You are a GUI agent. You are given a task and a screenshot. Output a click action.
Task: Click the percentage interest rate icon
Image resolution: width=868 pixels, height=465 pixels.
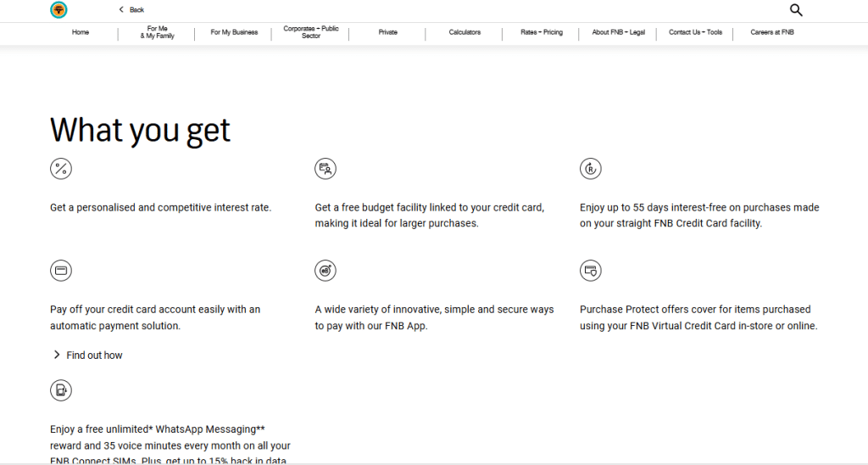click(x=61, y=169)
